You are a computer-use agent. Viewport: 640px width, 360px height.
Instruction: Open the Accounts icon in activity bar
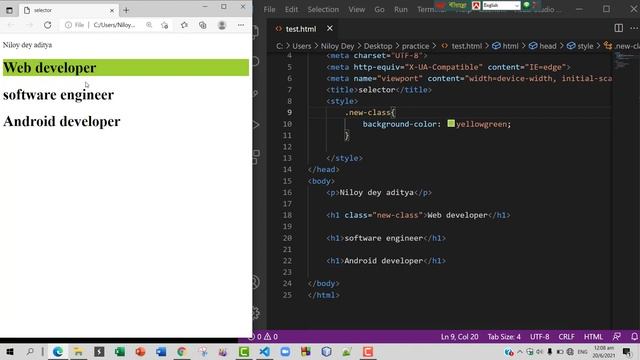point(256,282)
